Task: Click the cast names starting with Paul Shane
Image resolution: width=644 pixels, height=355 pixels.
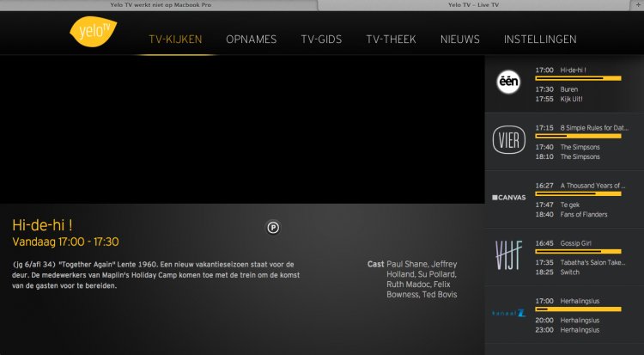Action: pos(422,279)
